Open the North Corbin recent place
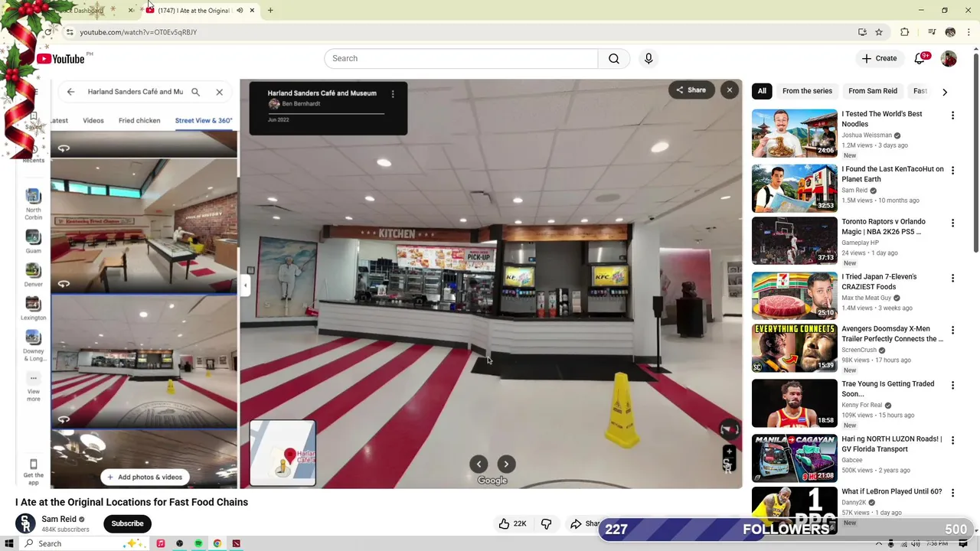This screenshot has height=551, width=980. (x=33, y=204)
